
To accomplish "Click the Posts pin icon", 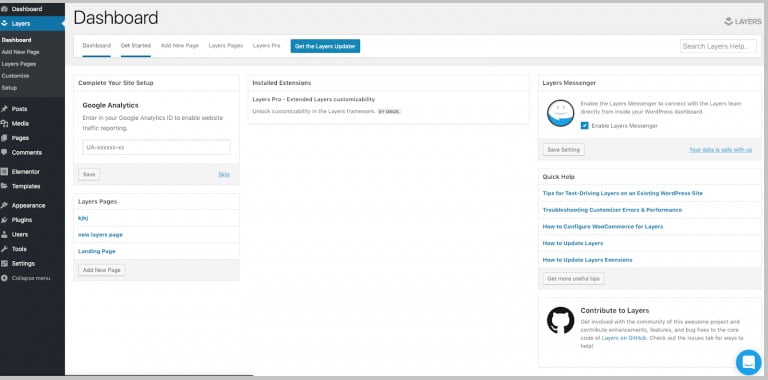I will (4, 109).
